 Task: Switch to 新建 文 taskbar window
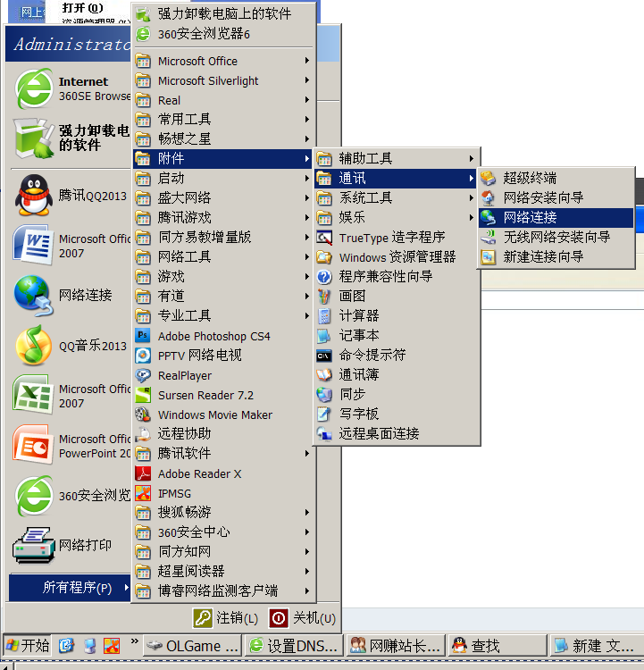[598, 646]
